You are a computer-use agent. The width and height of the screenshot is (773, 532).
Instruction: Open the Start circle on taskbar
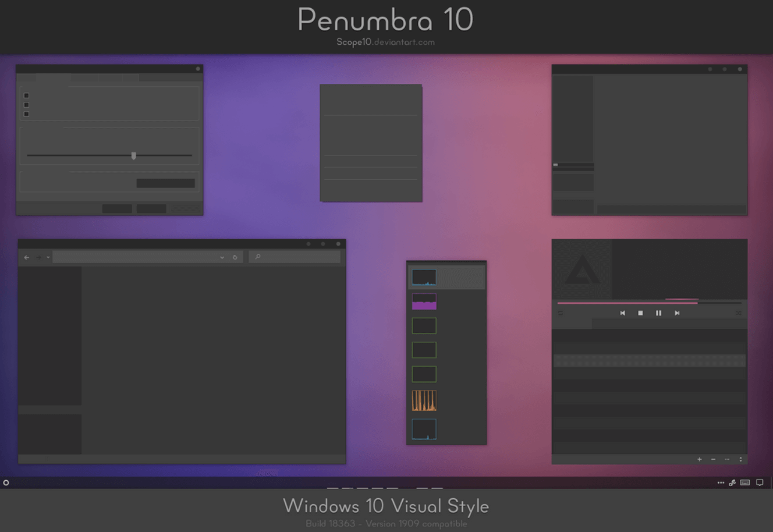click(6, 483)
